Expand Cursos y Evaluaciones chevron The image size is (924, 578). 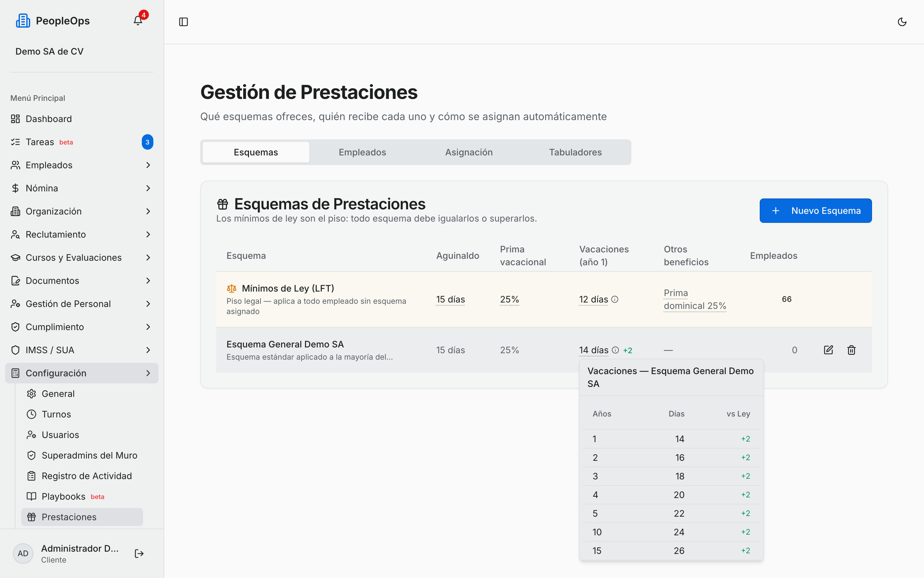(x=148, y=258)
